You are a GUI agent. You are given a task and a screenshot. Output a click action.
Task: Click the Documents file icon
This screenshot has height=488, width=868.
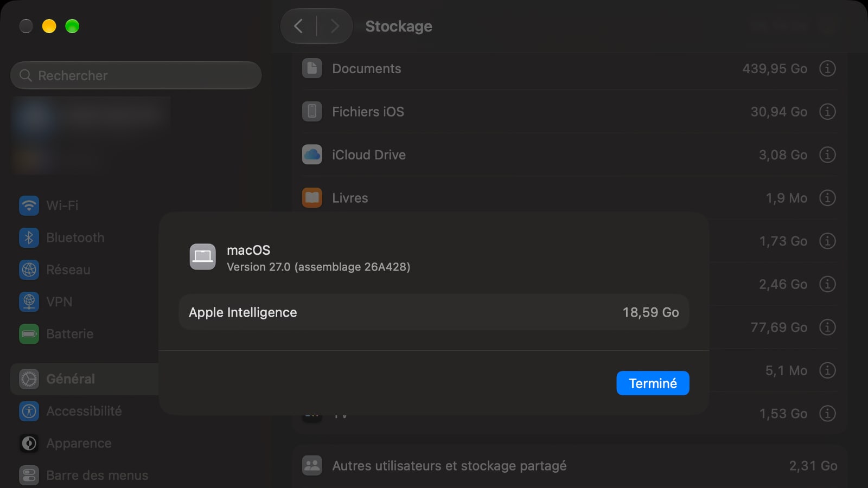point(312,68)
